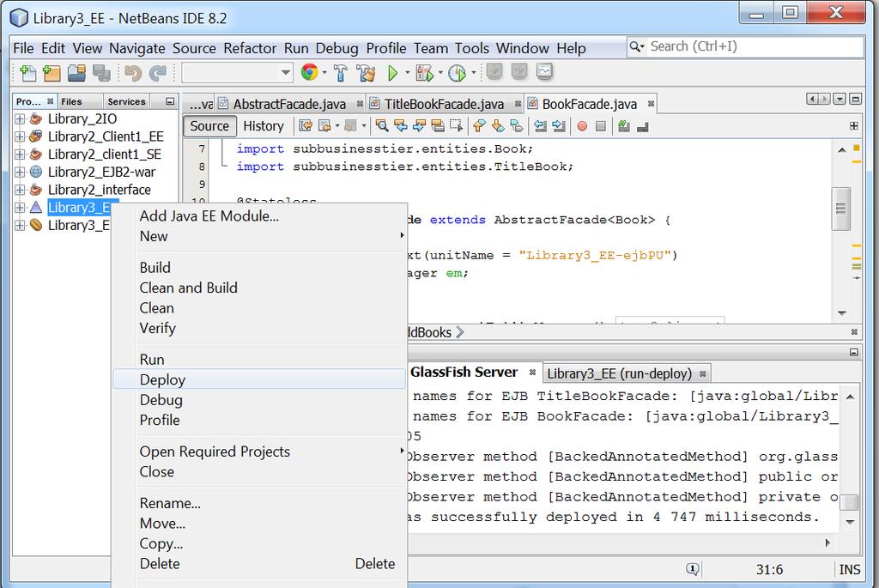Expand the Library2_interface project node
879x588 pixels.
[20, 190]
